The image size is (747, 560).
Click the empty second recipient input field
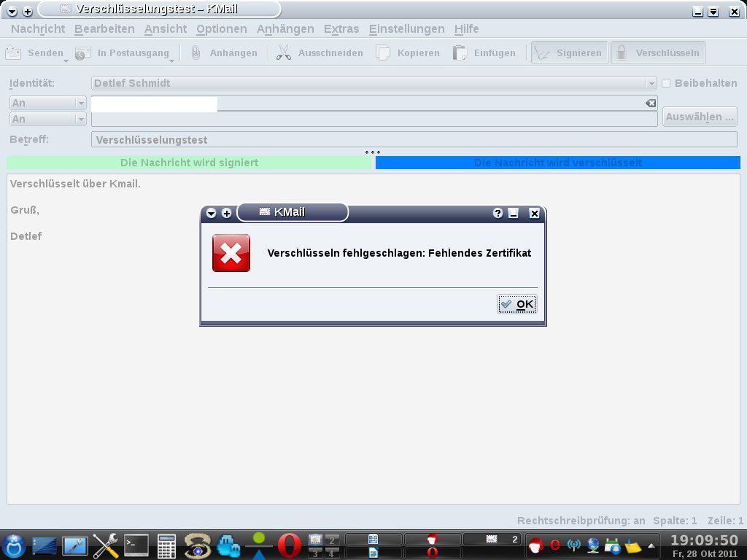[374, 119]
